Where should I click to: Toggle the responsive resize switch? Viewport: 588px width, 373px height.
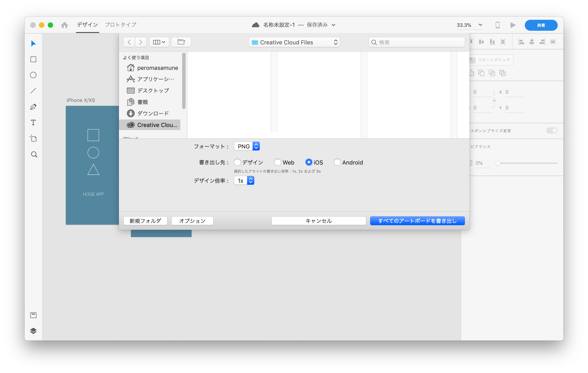pyautogui.click(x=552, y=130)
